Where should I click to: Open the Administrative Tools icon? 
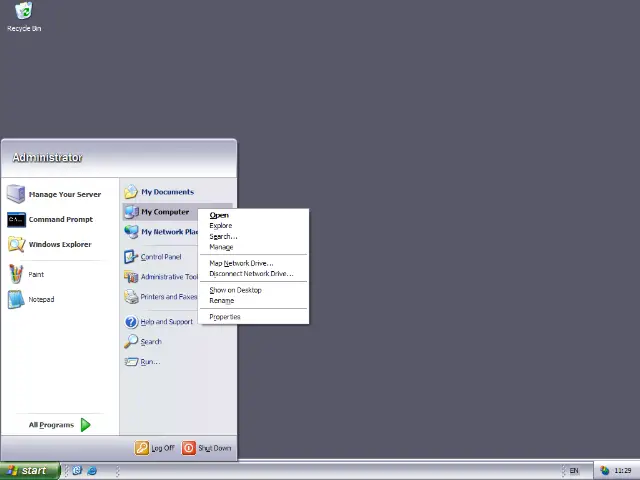tap(131, 277)
